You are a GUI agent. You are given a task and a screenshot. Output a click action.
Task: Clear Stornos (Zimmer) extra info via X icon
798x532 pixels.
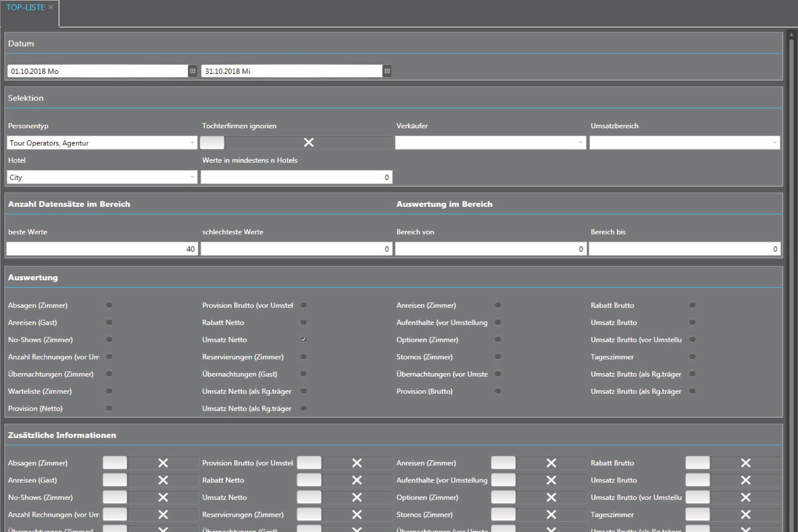click(x=551, y=514)
